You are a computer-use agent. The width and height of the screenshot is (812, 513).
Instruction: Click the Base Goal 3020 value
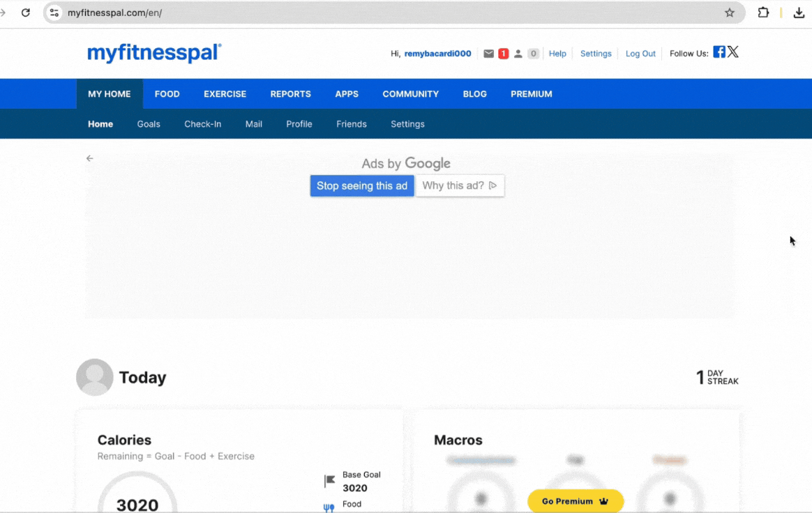coord(355,488)
